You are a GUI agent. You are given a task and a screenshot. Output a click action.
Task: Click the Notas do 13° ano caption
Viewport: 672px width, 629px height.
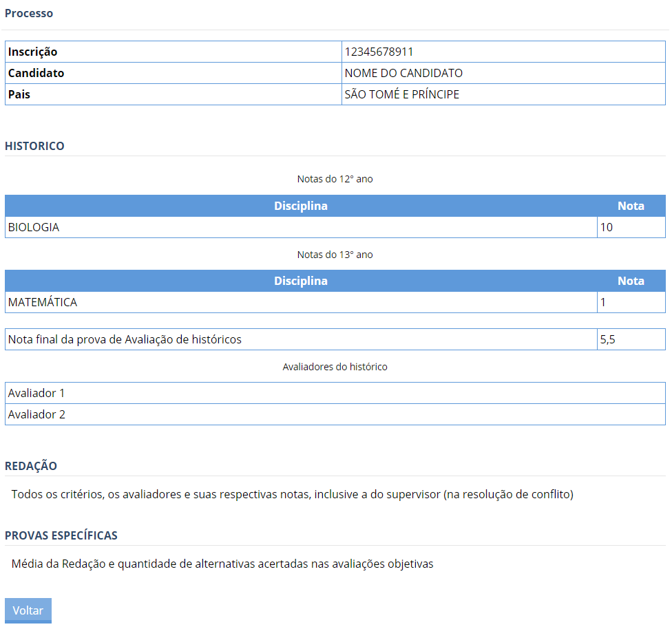(335, 254)
